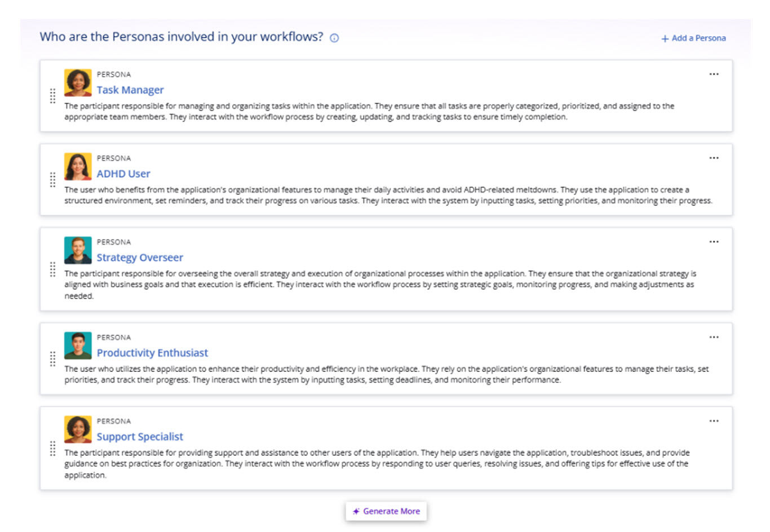Open the ellipsis menu for Support Specialist
The height and width of the screenshot is (532, 770).
pos(714,421)
